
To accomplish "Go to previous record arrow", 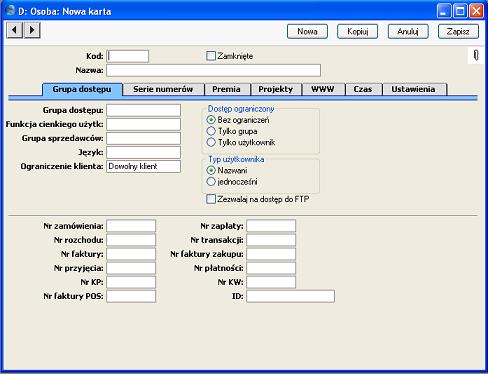I will (x=15, y=30).
